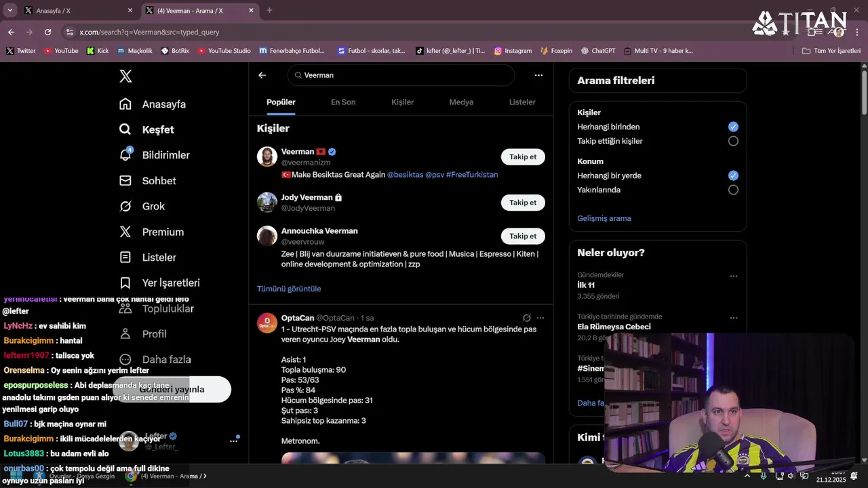Image resolution: width=868 pixels, height=488 pixels.
Task: Open Premium X icon in sidebar
Action: pyautogui.click(x=125, y=232)
